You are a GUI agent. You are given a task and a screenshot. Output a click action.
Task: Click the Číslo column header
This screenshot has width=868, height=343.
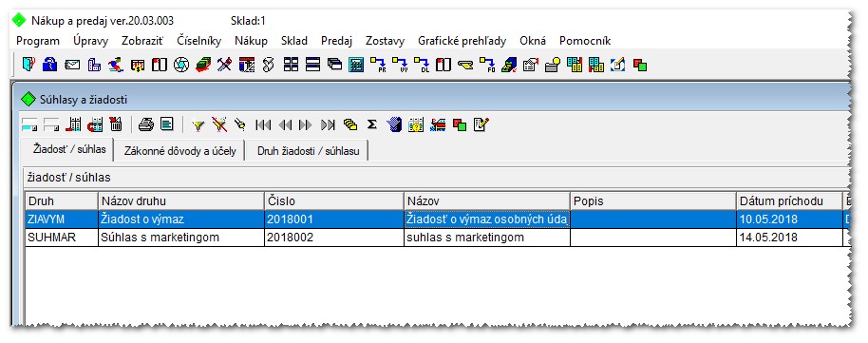334,200
